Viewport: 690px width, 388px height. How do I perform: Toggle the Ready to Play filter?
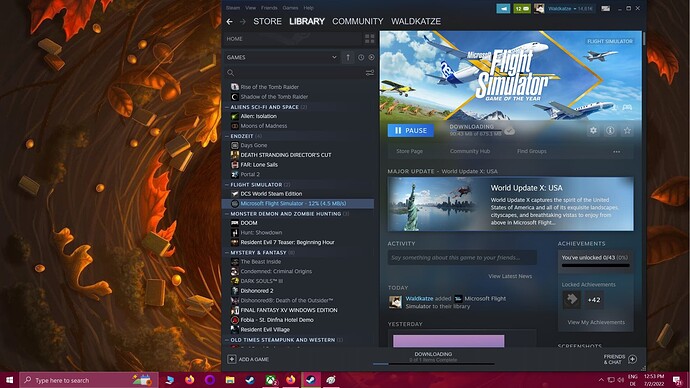click(x=371, y=57)
